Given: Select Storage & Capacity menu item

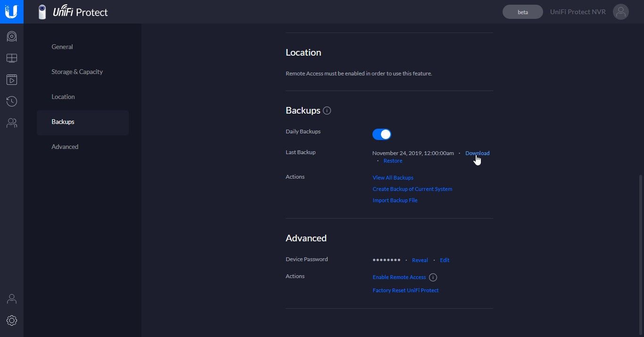Looking at the screenshot, I should pyautogui.click(x=77, y=72).
